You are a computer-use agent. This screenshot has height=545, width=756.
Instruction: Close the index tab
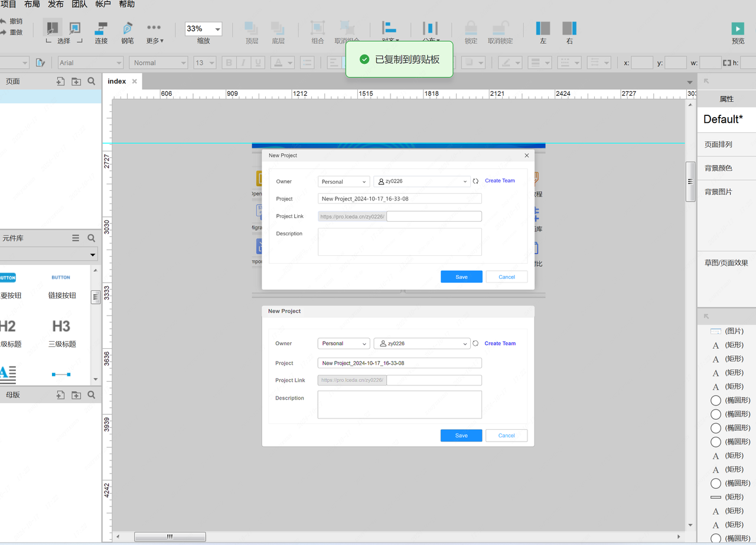(135, 82)
